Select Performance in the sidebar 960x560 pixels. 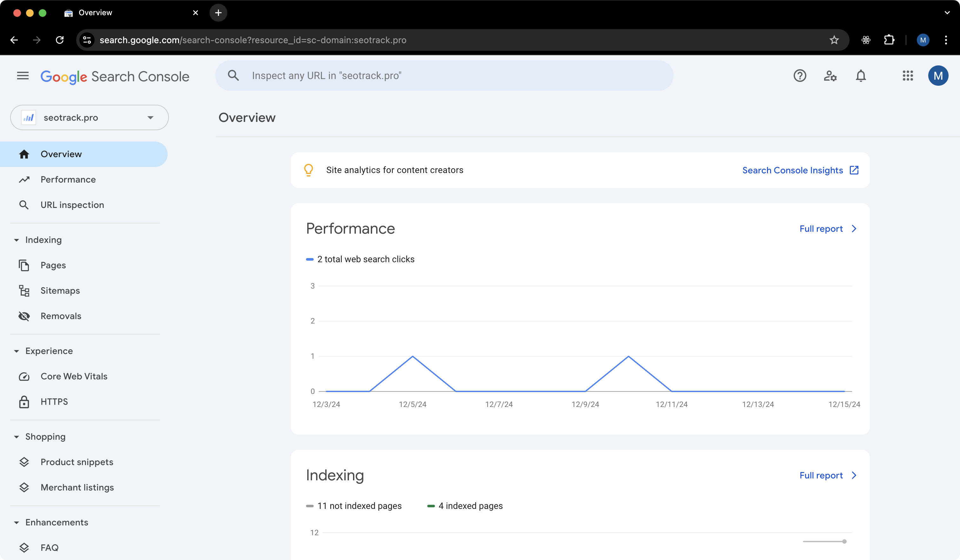[x=68, y=179]
